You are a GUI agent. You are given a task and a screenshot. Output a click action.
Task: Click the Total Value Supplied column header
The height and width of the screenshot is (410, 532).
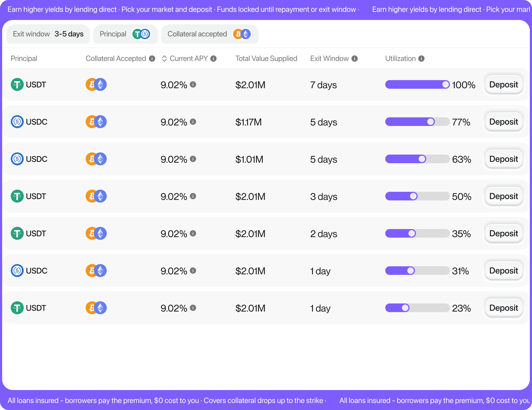(266, 59)
